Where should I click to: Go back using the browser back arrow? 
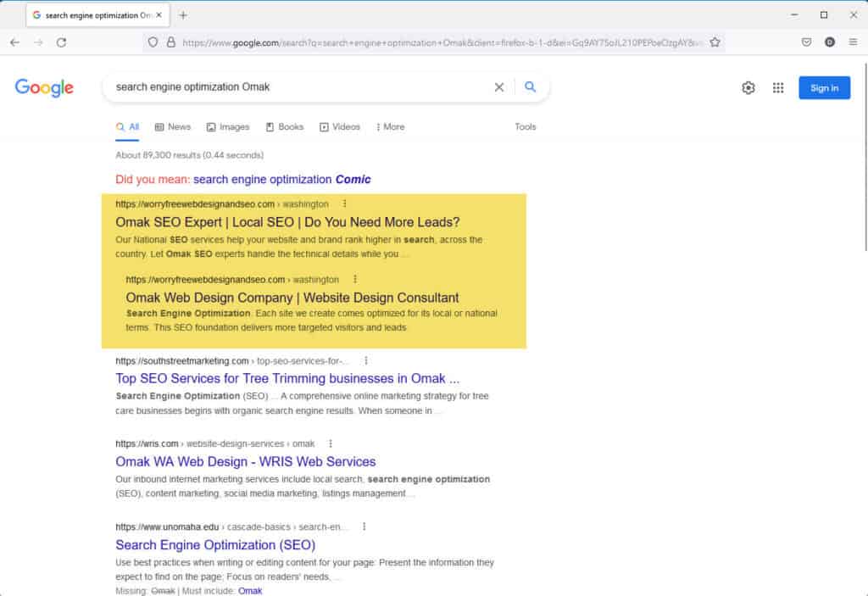[x=15, y=42]
